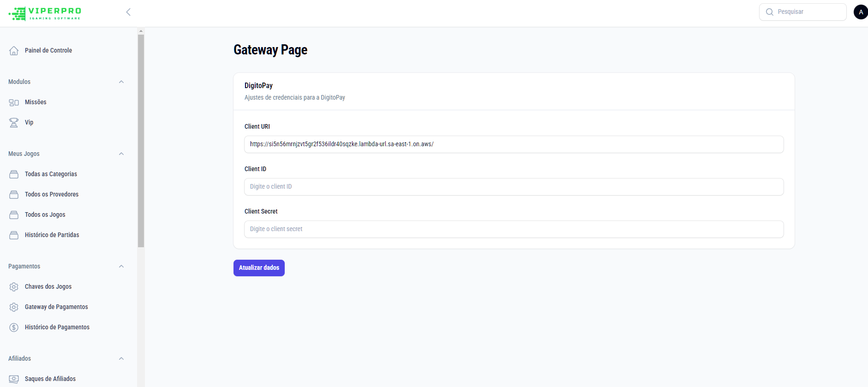This screenshot has height=387, width=868.
Task: Click the home icon beside Painel de Controle
Action: pos(14,51)
